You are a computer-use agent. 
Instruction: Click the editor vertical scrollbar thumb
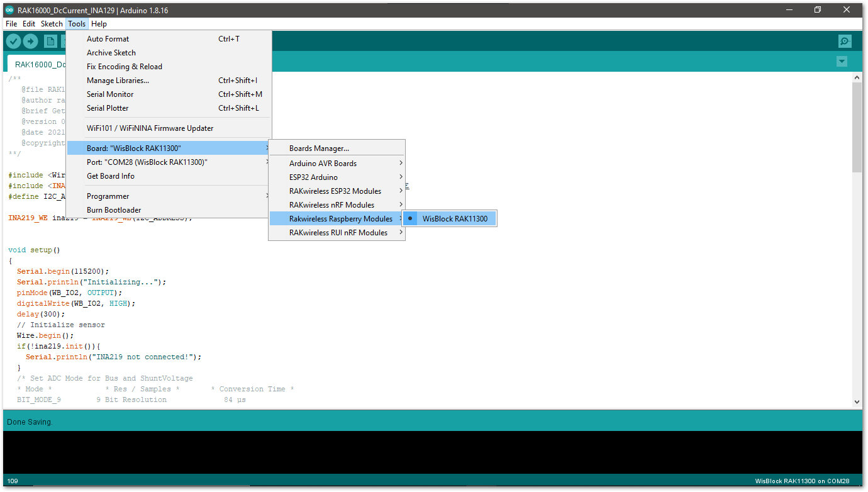point(857,126)
